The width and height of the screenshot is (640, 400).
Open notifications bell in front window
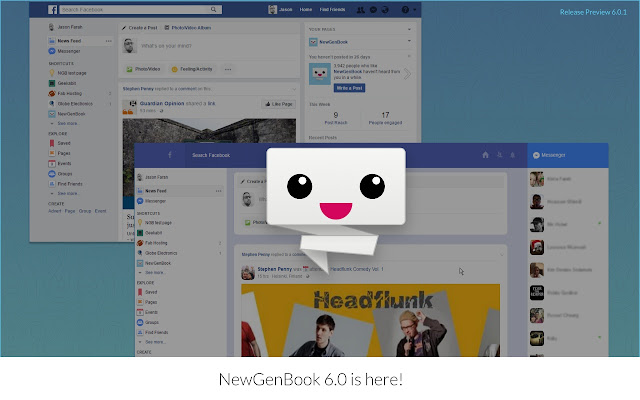point(513,155)
